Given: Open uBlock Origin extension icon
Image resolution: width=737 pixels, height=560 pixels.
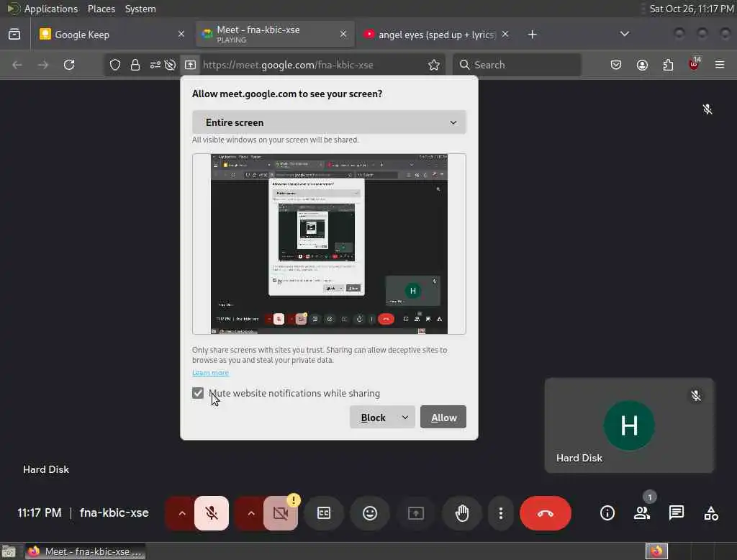Looking at the screenshot, I should coord(695,64).
